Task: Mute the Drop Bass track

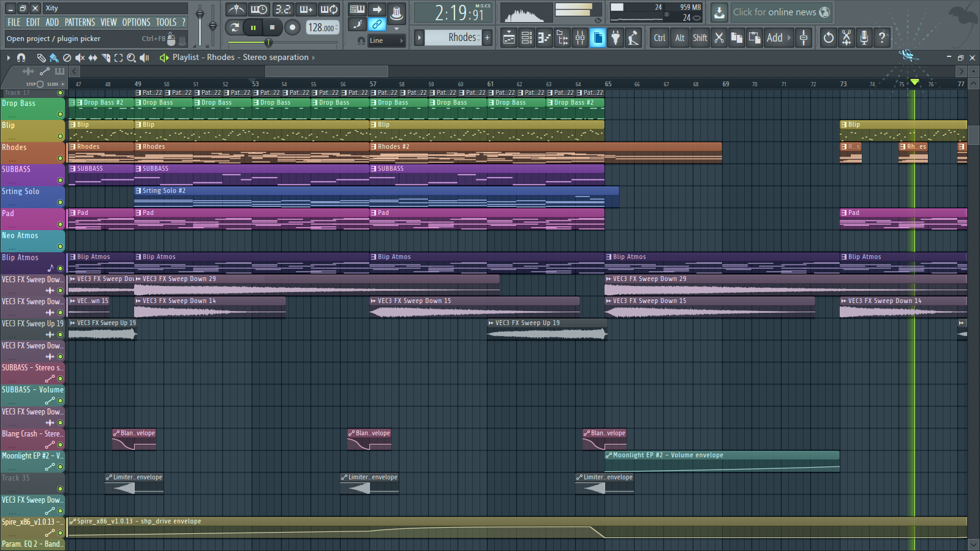Action: coord(60,114)
